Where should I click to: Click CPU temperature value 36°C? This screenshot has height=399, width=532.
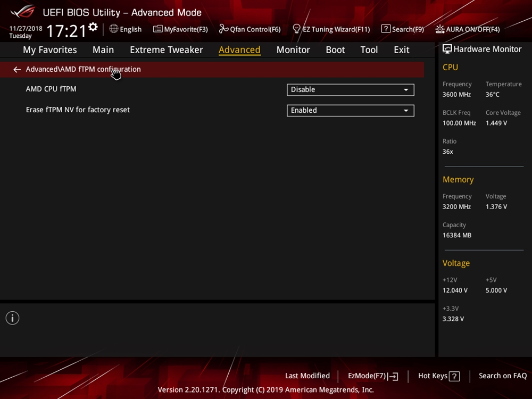pos(492,95)
